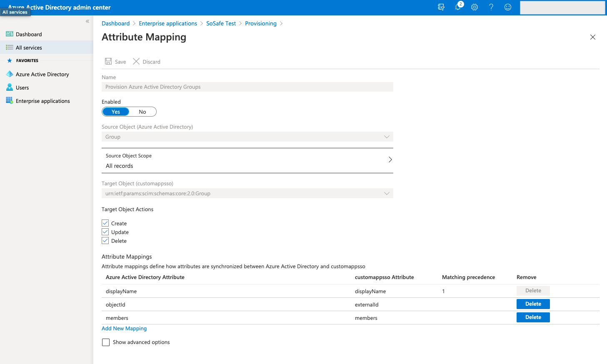Screen dimensions: 607x364
Task: Open the feedback smiley icon
Action: click(508, 7)
